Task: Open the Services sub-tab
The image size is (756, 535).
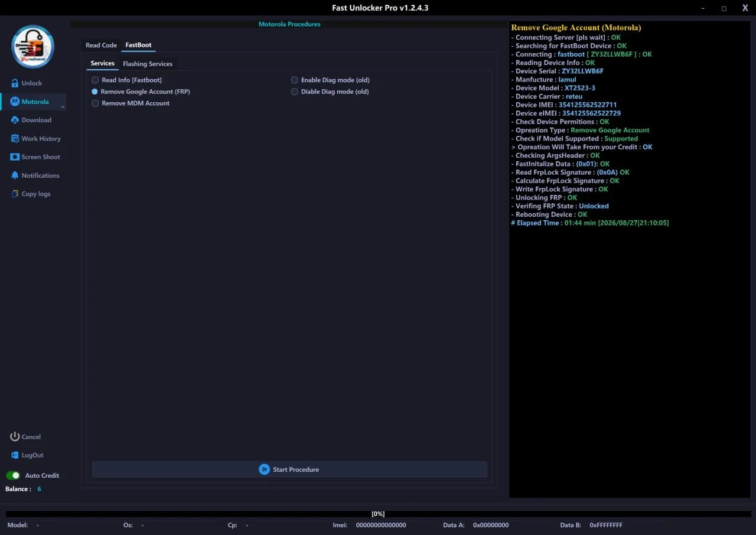Action: tap(102, 63)
